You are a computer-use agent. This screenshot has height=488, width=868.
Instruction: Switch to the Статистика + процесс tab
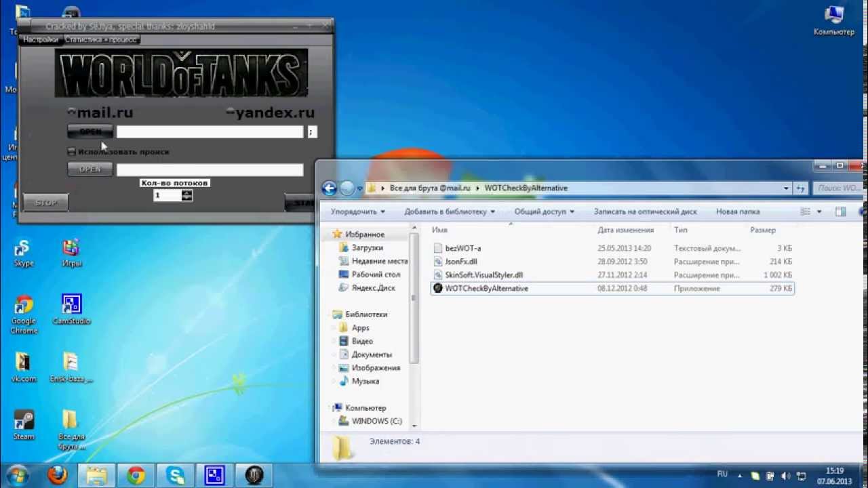point(101,40)
